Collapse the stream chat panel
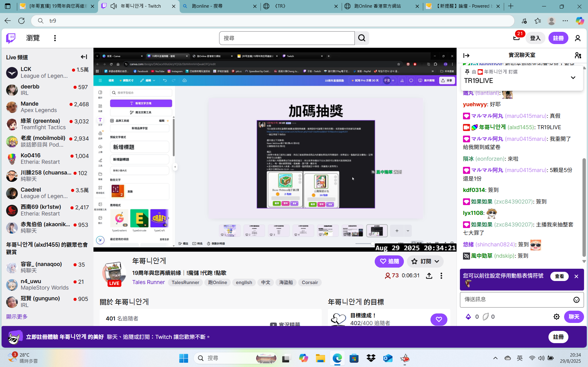This screenshot has width=588, height=367. tap(466, 55)
